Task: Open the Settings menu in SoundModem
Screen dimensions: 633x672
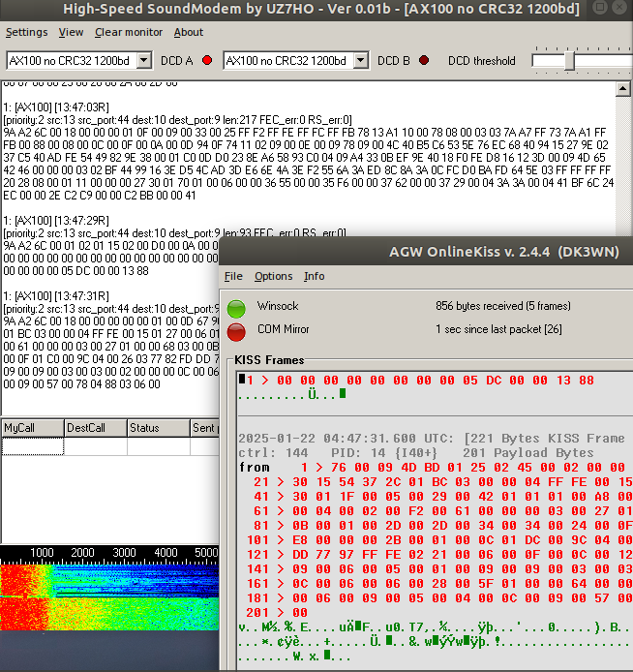Action: click(26, 32)
